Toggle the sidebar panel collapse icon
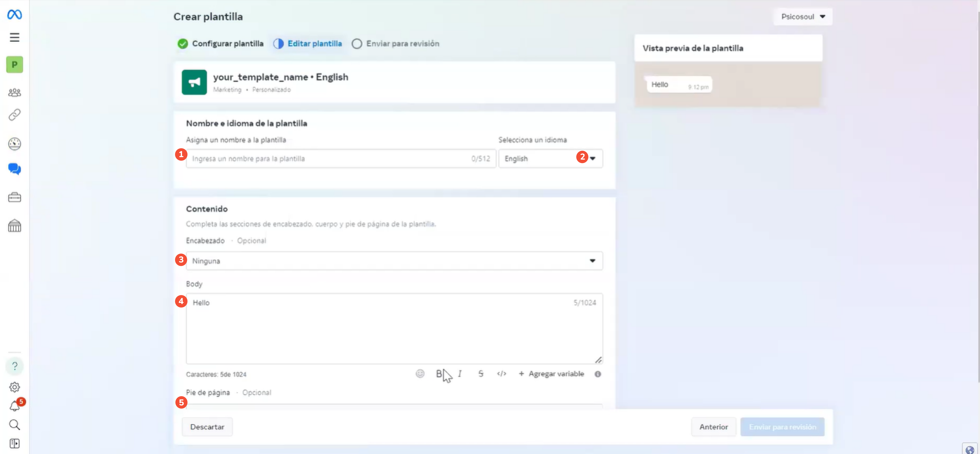 coord(14,443)
